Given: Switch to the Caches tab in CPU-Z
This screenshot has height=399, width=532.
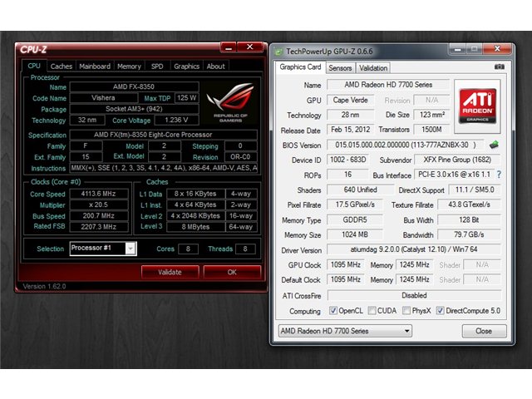Looking at the screenshot, I should tap(61, 66).
